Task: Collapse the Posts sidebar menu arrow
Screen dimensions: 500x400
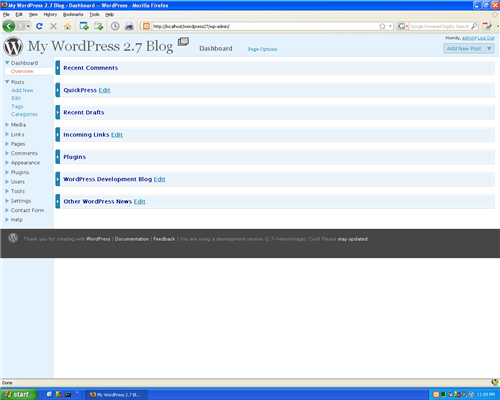Action: (7, 82)
